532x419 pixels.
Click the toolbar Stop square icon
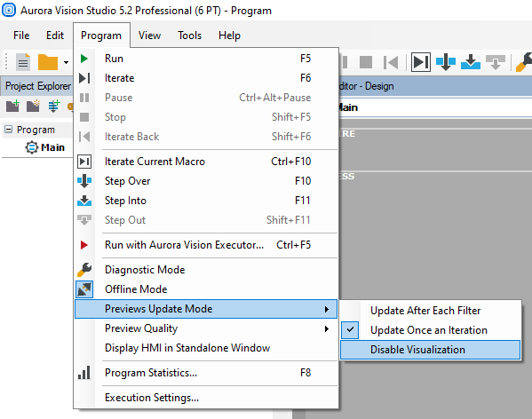[x=366, y=62]
